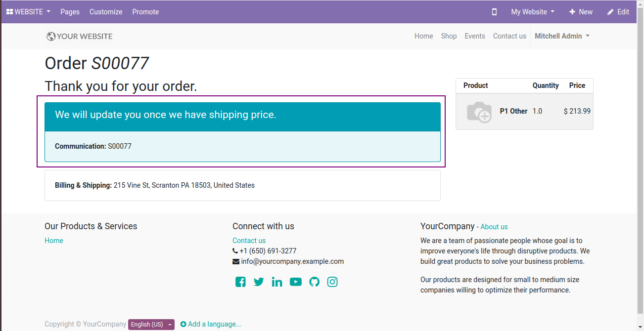This screenshot has height=331, width=644.
Task: Click the Edit button in top bar
Action: pyautogui.click(x=618, y=12)
